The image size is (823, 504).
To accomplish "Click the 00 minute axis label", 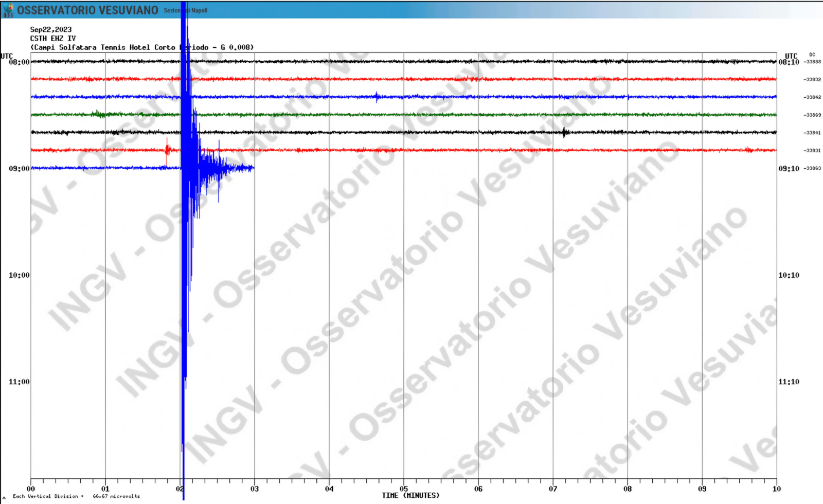I will pos(31,489).
